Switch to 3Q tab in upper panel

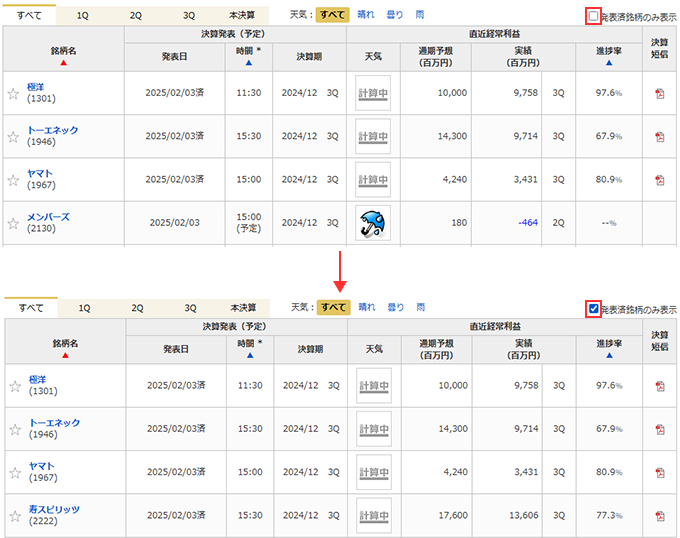click(189, 16)
